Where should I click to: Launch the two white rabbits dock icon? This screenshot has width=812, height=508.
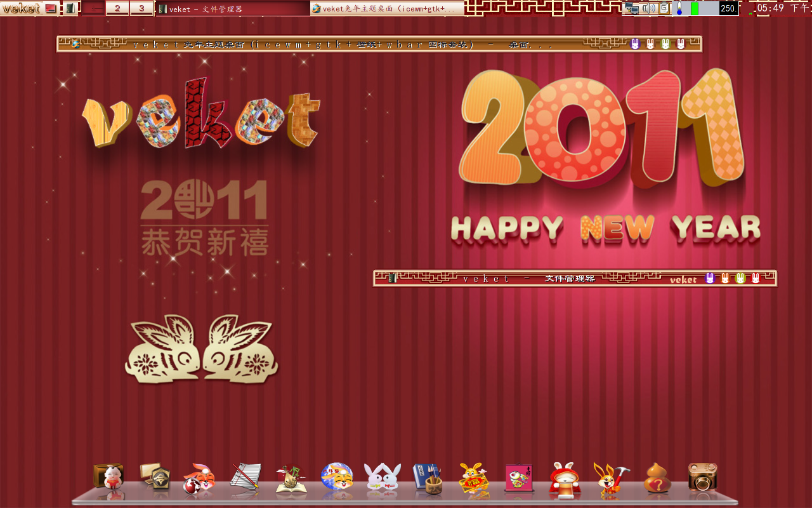coord(383,477)
